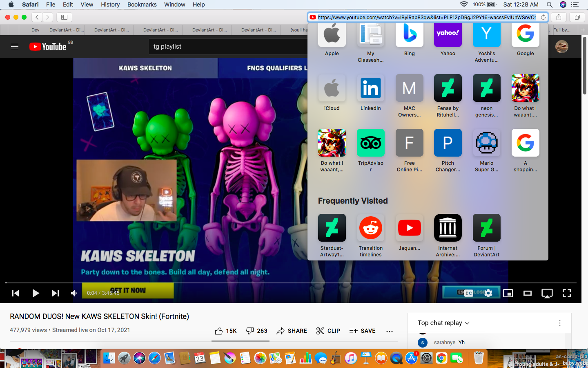588x368 pixels.
Task: Open the Yahoo favorite
Action: (x=448, y=35)
